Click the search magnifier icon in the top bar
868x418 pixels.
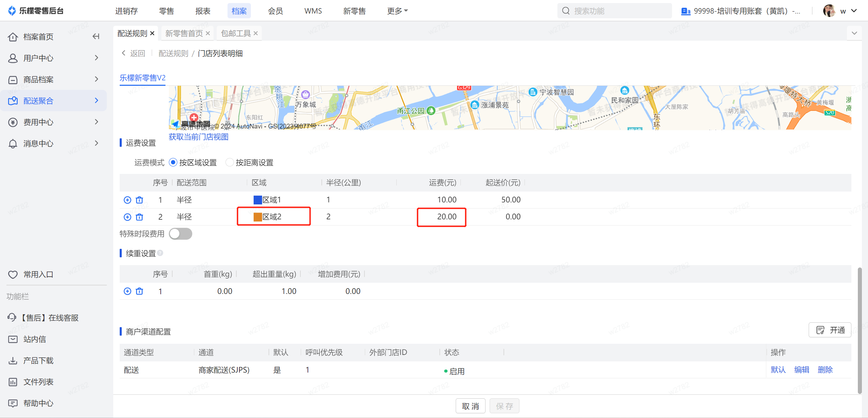click(x=566, y=11)
